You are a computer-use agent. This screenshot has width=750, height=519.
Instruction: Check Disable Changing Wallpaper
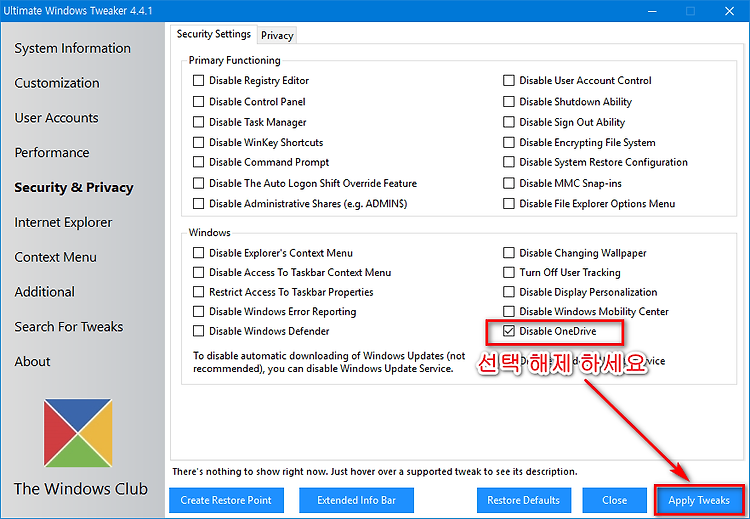pos(508,253)
